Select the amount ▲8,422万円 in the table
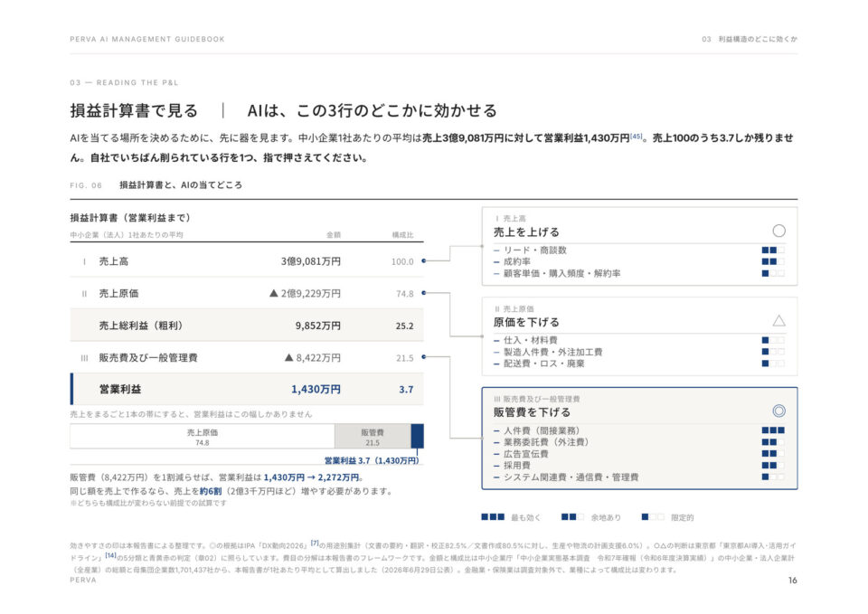Image resolution: width=868 pixels, height=614 pixels. 312,358
